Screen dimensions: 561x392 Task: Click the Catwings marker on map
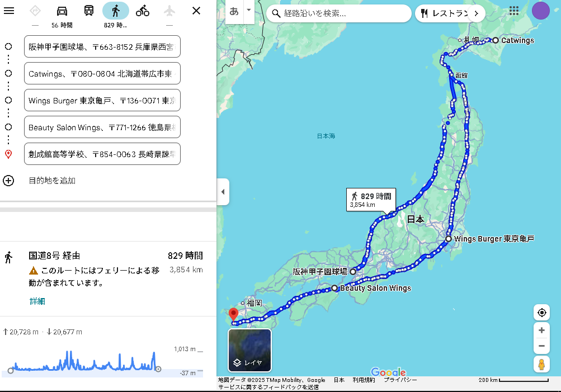tap(496, 40)
